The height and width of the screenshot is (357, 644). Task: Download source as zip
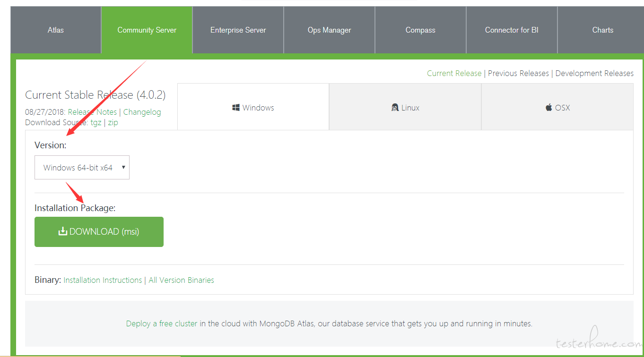113,122
